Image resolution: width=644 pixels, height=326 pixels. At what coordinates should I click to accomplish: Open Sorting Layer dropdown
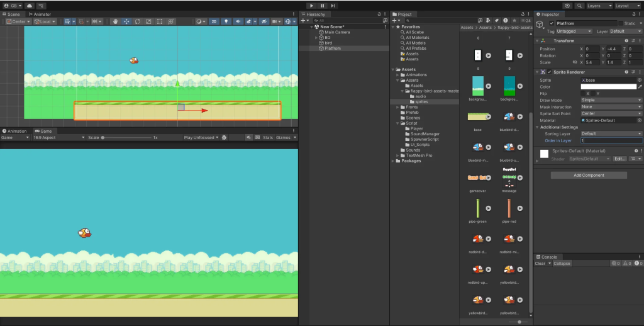click(611, 133)
